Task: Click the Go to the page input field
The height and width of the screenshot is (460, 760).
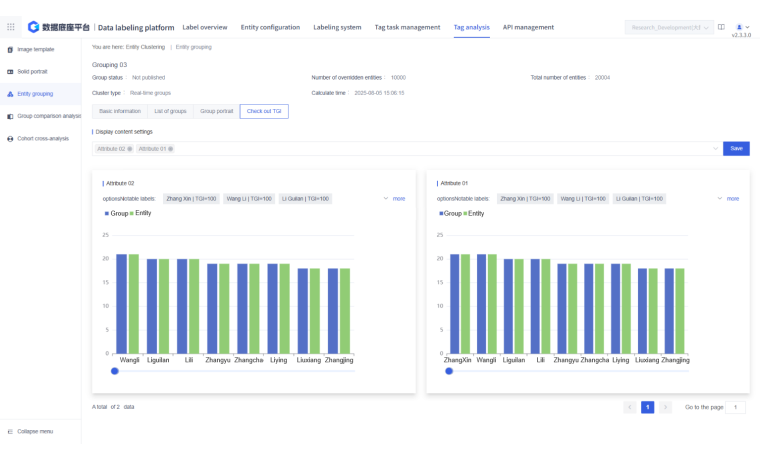Action: coord(736,407)
